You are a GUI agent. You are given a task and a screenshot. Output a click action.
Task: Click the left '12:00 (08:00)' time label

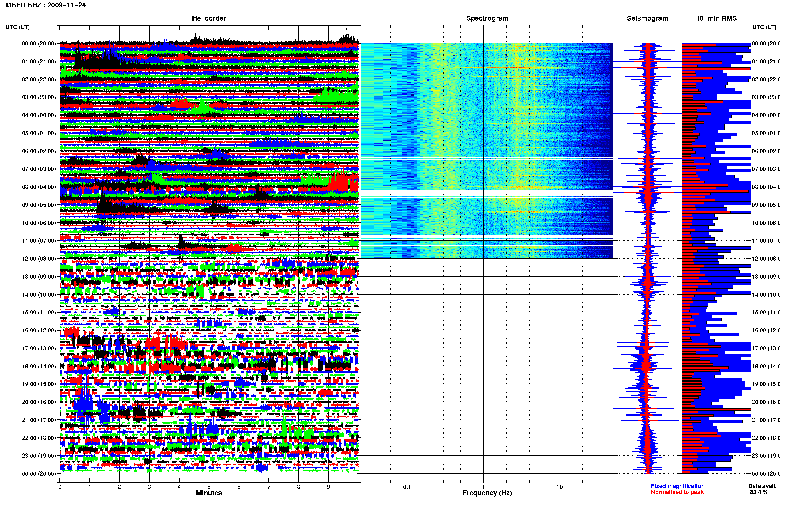39,258
